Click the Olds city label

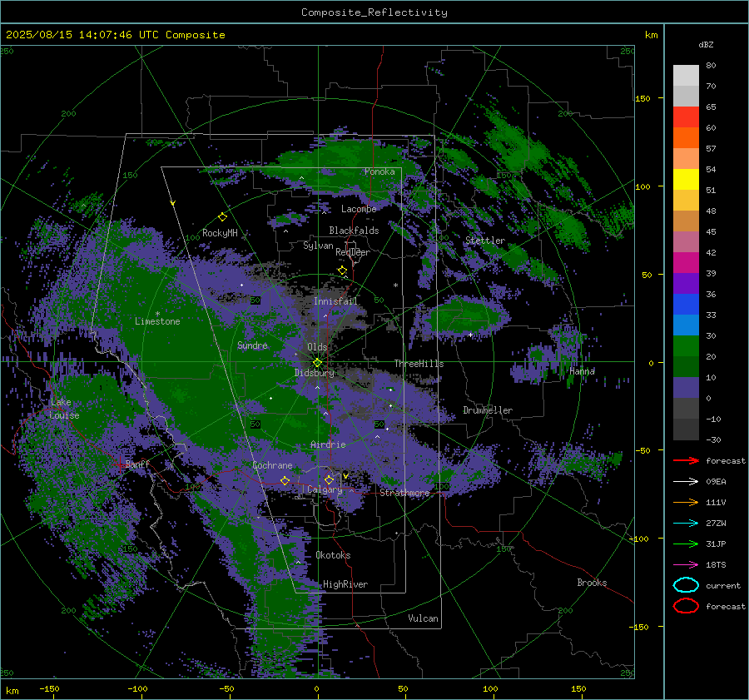click(x=317, y=347)
